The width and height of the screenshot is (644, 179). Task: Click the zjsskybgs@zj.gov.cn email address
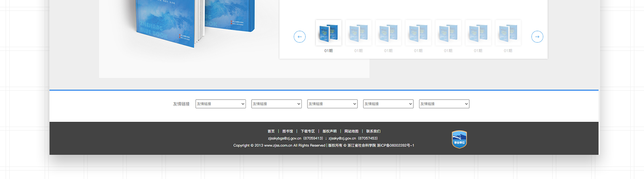(x=284, y=138)
